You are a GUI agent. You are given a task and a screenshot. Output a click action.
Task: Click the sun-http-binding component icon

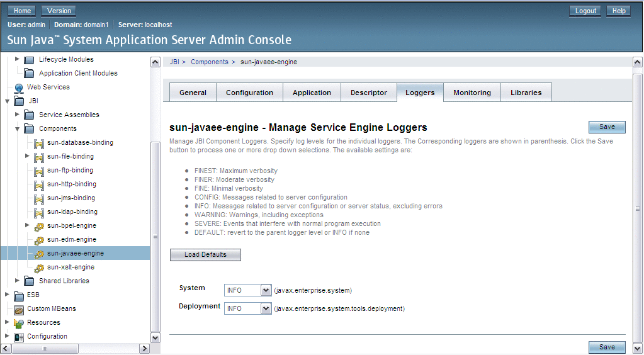39,185
